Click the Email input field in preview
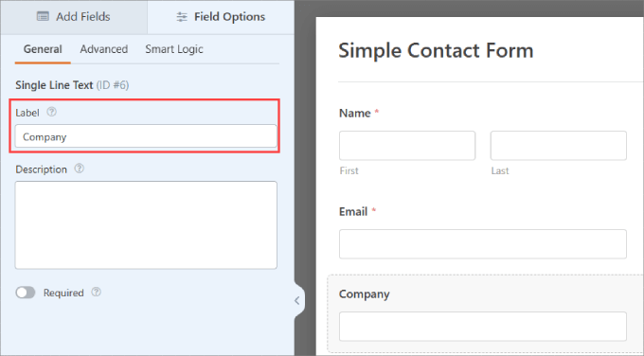This screenshot has width=644, height=356. [483, 244]
